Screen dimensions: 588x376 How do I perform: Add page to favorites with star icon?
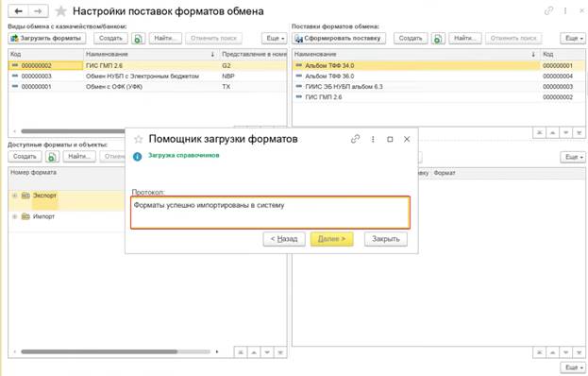(x=60, y=11)
